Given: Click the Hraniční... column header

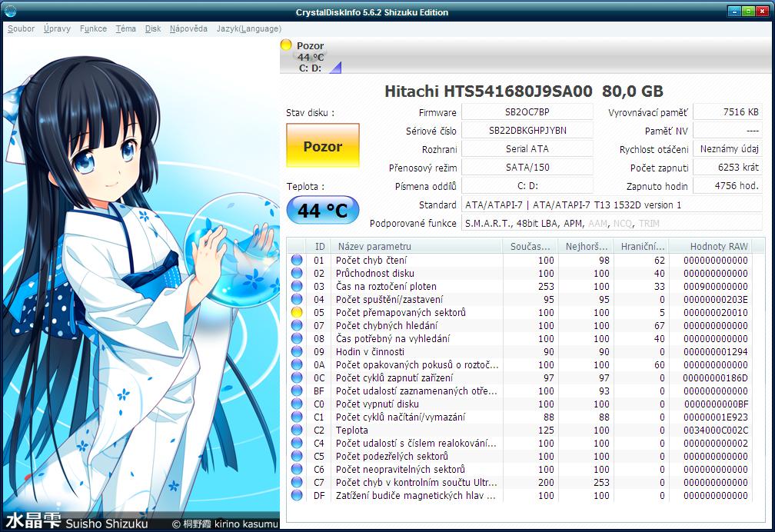Looking at the screenshot, I should point(641,246).
